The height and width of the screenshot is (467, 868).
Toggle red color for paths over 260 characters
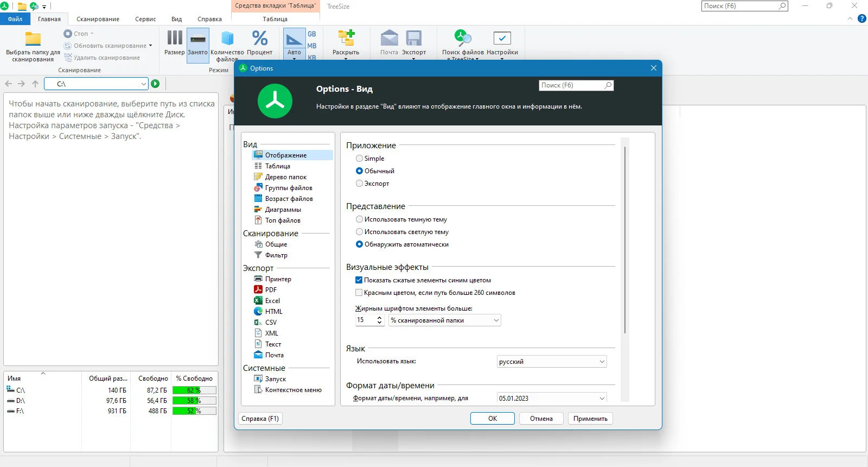pyautogui.click(x=359, y=293)
